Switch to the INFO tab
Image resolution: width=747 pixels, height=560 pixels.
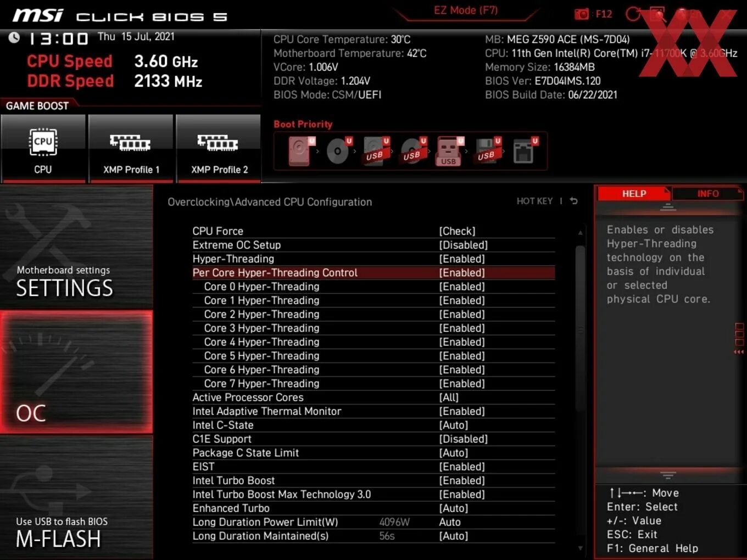point(707,194)
